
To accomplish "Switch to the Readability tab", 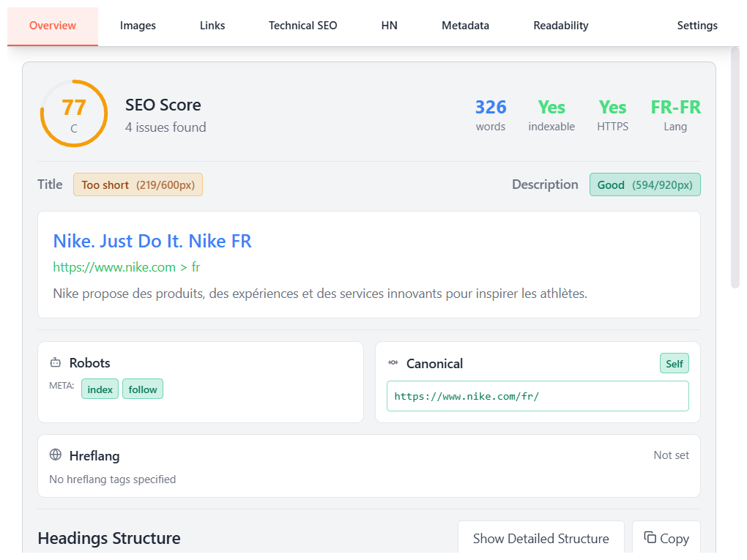I will click(560, 26).
